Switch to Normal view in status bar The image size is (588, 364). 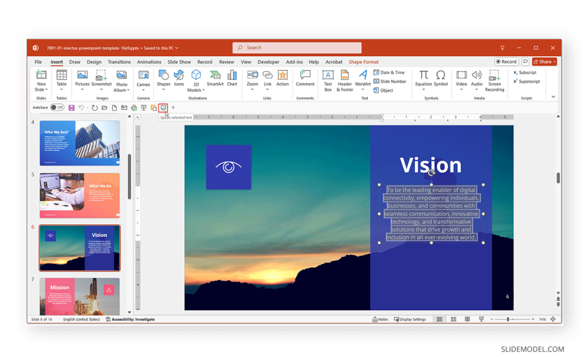(x=439, y=319)
